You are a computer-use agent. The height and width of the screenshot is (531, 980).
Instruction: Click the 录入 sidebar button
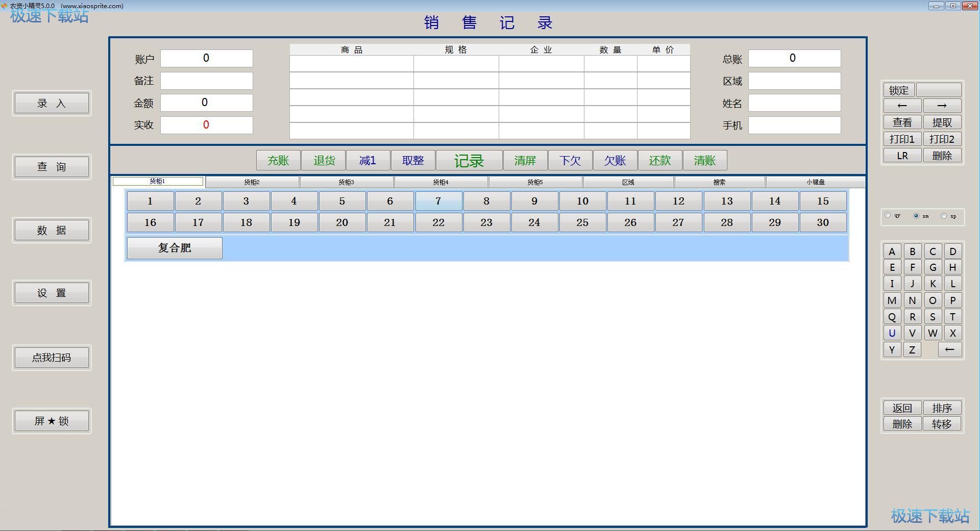click(52, 104)
